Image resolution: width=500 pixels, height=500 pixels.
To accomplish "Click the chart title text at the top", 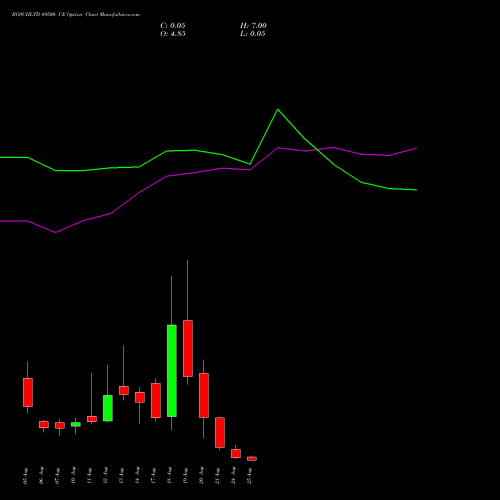I will click(x=76, y=14).
